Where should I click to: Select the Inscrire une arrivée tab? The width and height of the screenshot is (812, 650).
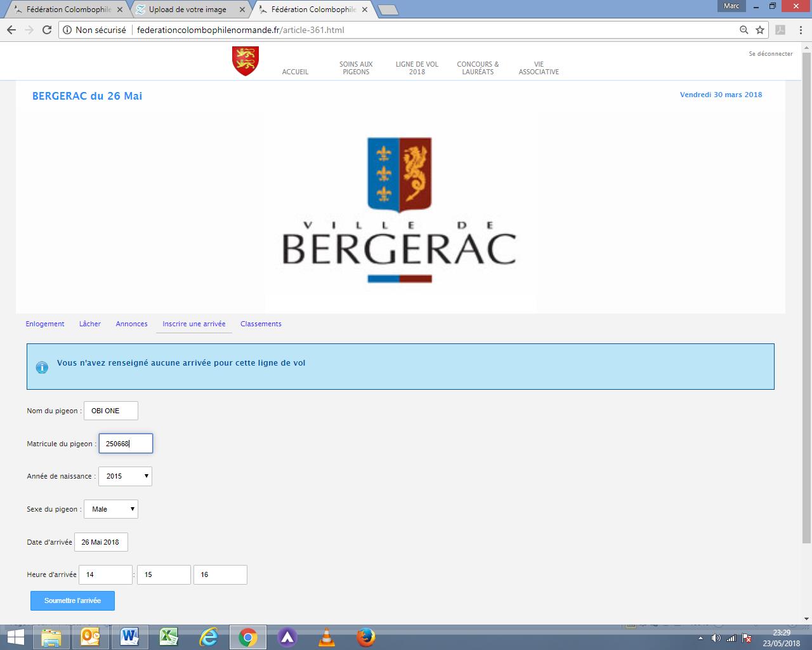pyautogui.click(x=194, y=324)
